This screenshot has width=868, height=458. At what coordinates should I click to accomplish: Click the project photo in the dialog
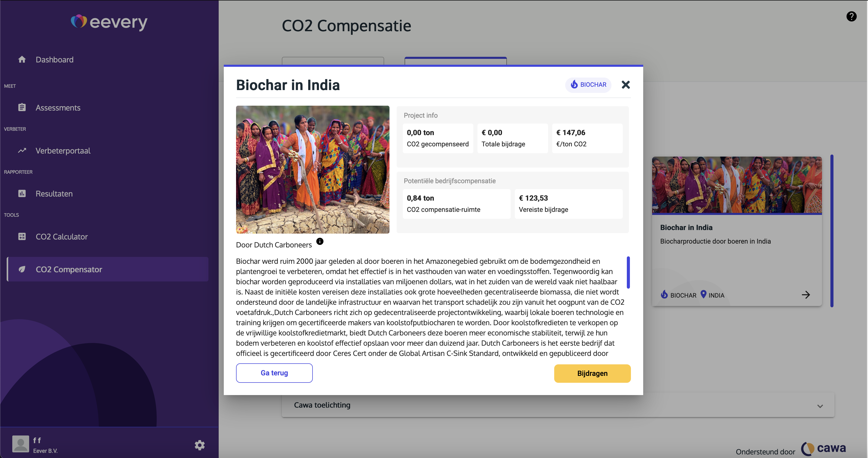click(x=312, y=170)
